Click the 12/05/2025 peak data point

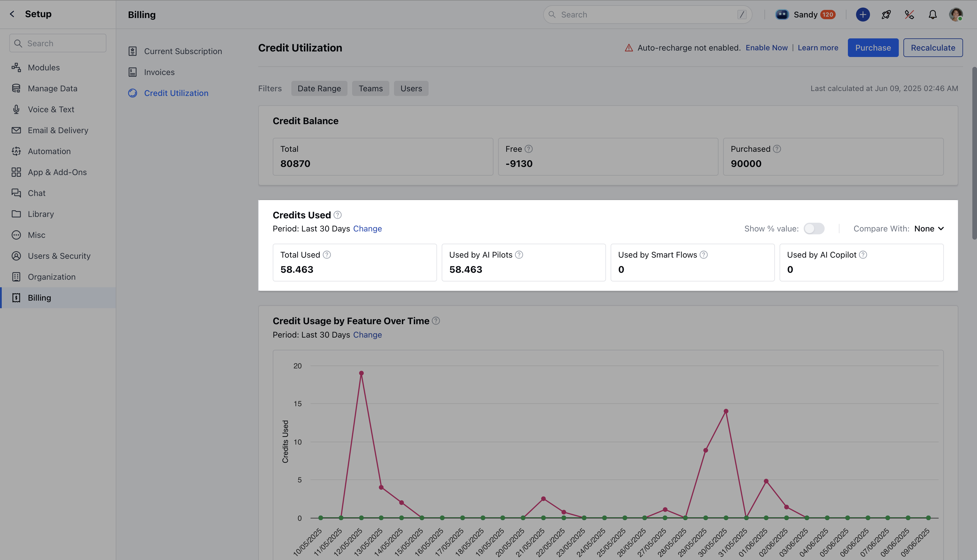[361, 373]
